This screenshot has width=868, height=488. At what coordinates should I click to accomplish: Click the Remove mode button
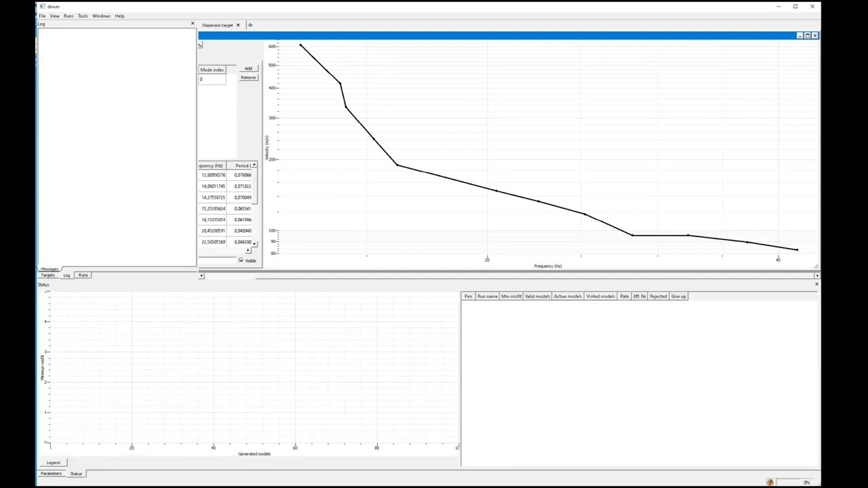point(248,77)
